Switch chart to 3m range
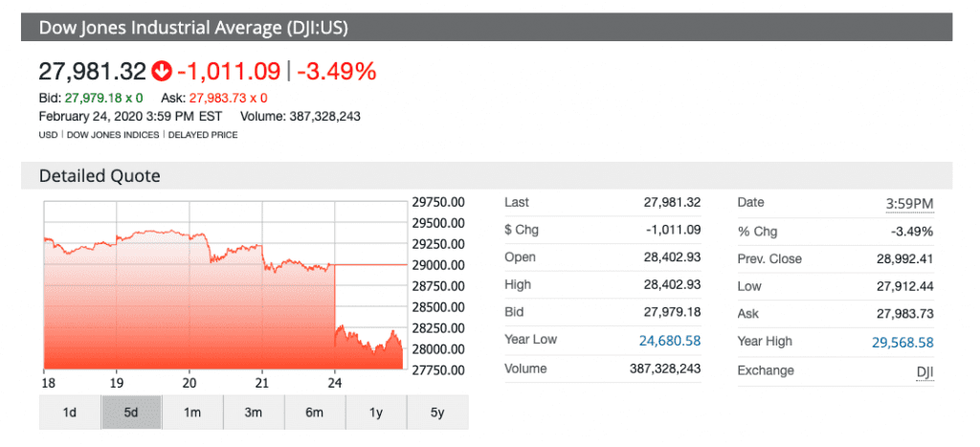Viewport: 980px width, 447px height. click(x=253, y=412)
